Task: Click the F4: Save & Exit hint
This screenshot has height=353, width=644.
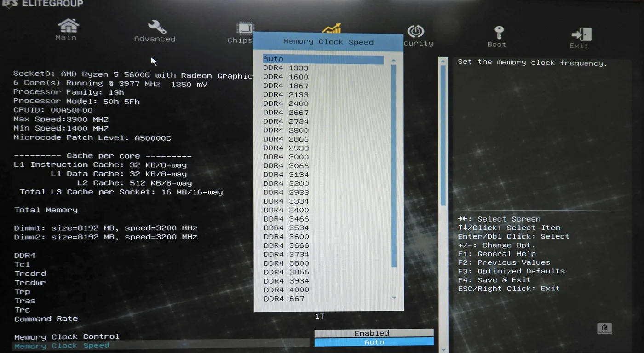Action: pyautogui.click(x=494, y=280)
